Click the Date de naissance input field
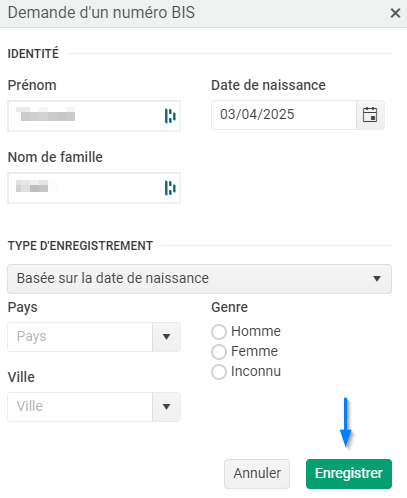407x498 pixels. pos(284,115)
